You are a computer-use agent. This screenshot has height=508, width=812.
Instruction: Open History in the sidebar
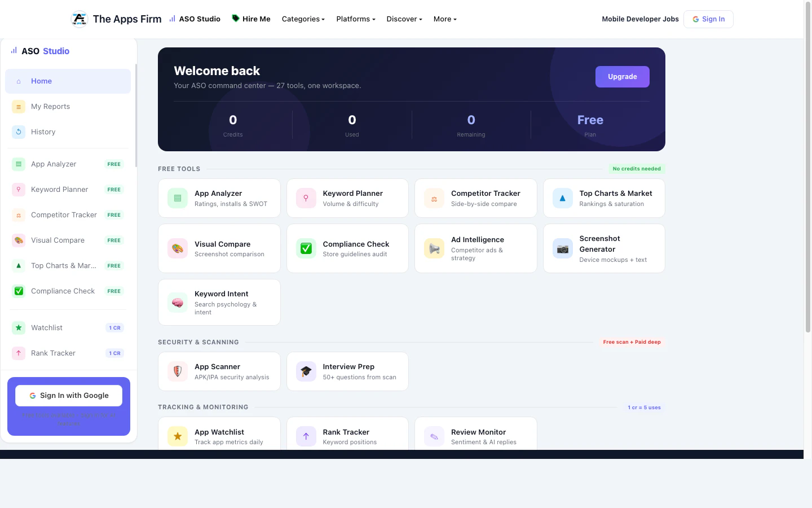tap(68, 132)
